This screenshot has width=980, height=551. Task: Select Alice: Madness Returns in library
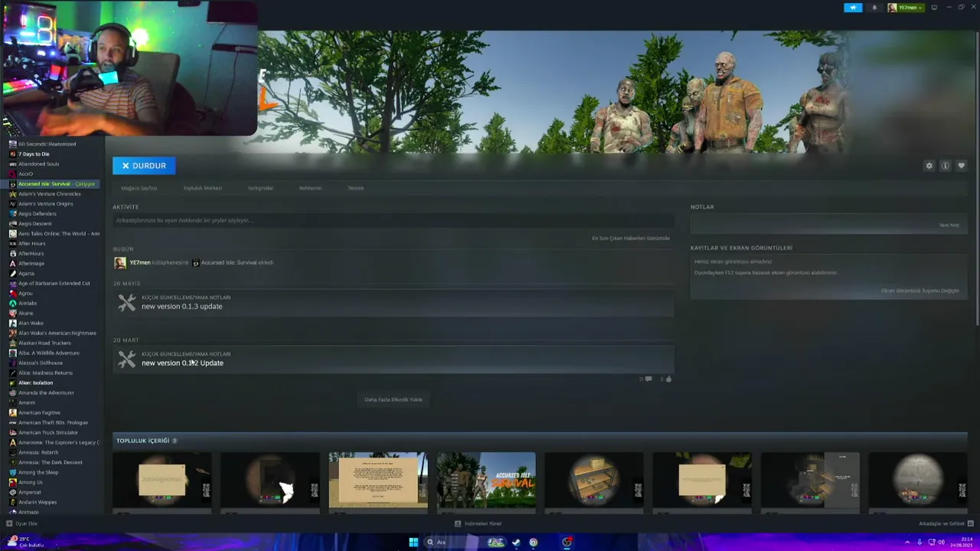click(45, 373)
